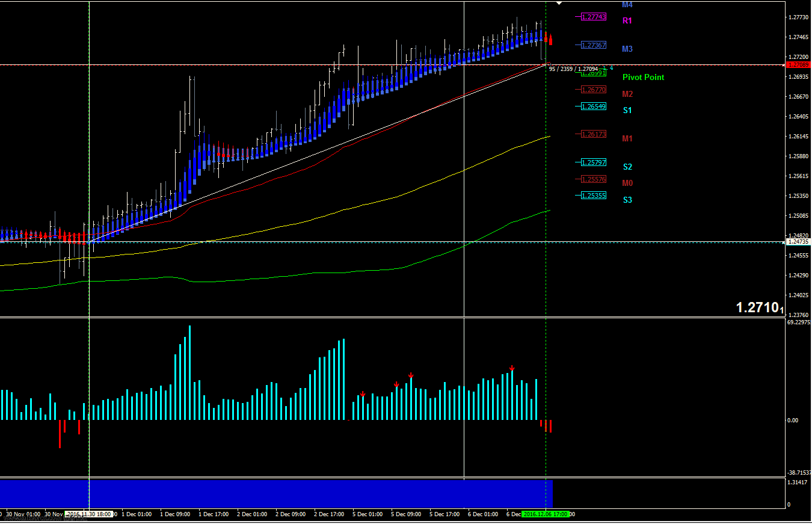Select the R1 pivot level label
Screen dimensions: 812x524
click(x=627, y=20)
